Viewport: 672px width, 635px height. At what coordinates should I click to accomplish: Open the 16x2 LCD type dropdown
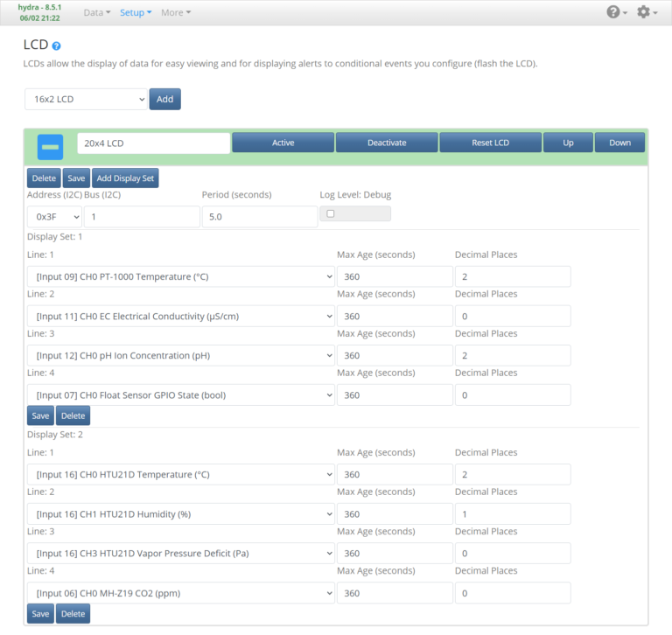(86, 100)
